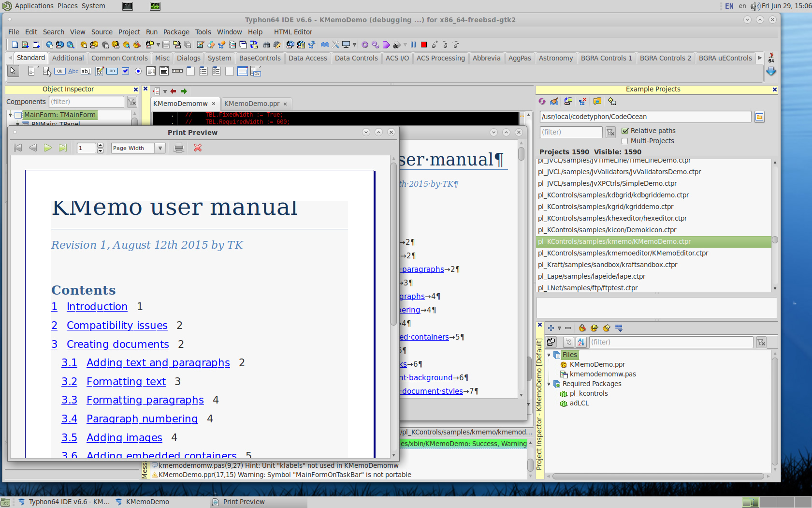This screenshot has width=812, height=508.
Task: Go to next page in Print Preview
Action: coord(48,148)
